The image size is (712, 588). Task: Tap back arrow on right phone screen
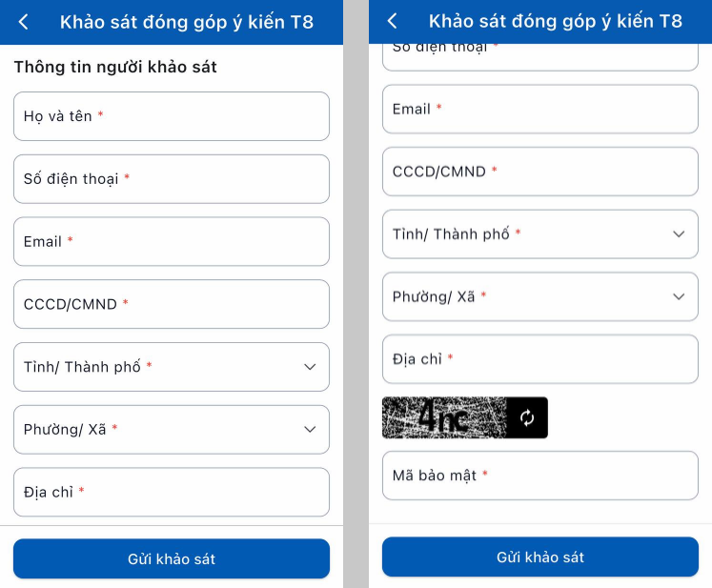point(392,21)
